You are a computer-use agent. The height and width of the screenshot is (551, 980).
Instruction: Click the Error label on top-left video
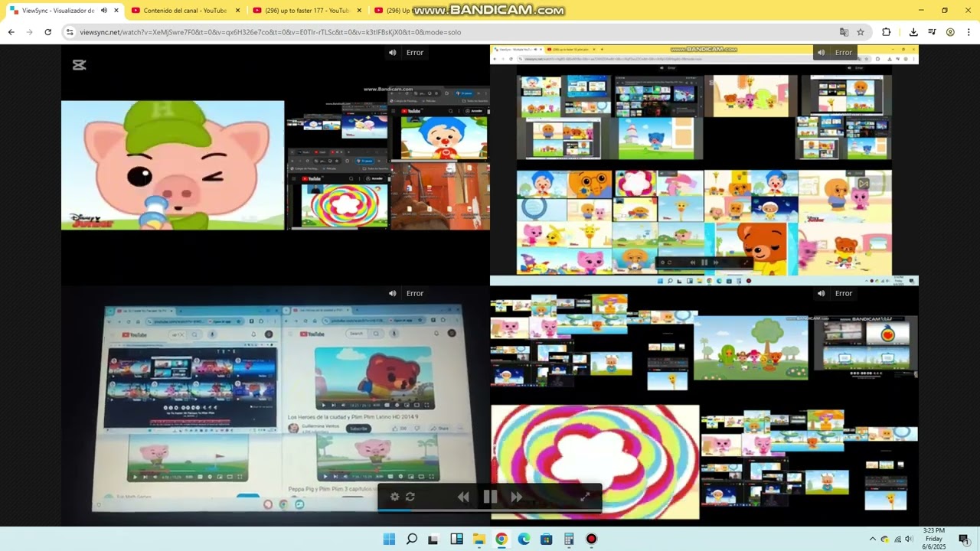[x=415, y=53]
